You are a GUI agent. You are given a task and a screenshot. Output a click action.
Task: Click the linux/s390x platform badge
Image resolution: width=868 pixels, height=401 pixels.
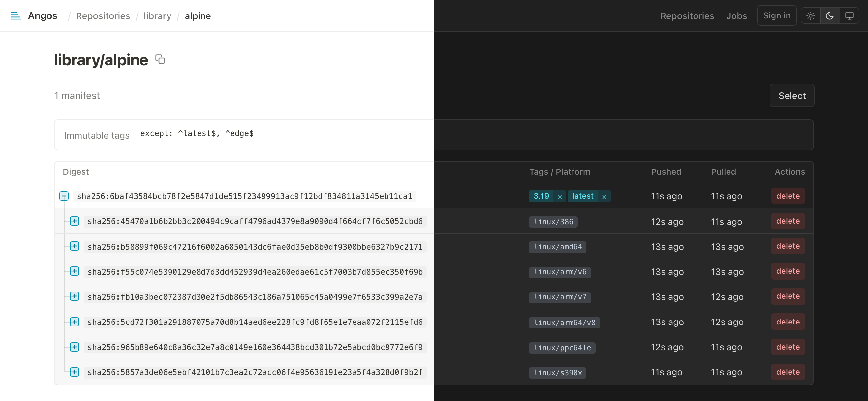pos(558,373)
